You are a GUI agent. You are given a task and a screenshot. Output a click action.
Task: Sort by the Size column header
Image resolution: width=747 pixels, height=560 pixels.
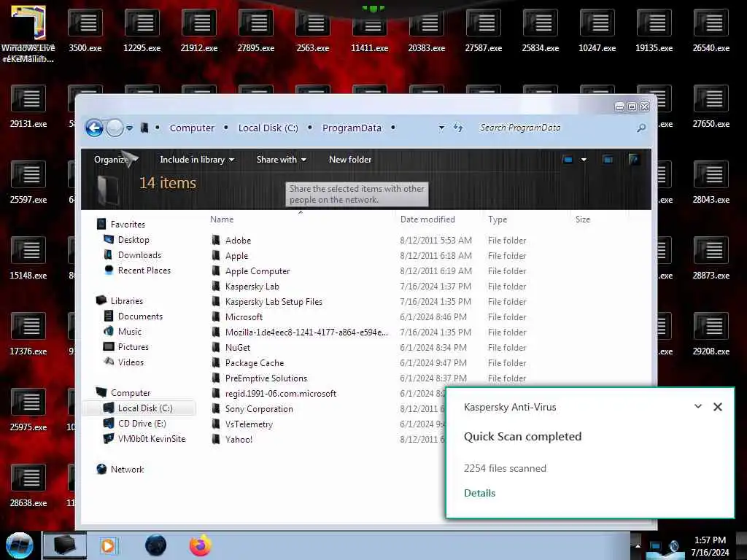click(583, 219)
